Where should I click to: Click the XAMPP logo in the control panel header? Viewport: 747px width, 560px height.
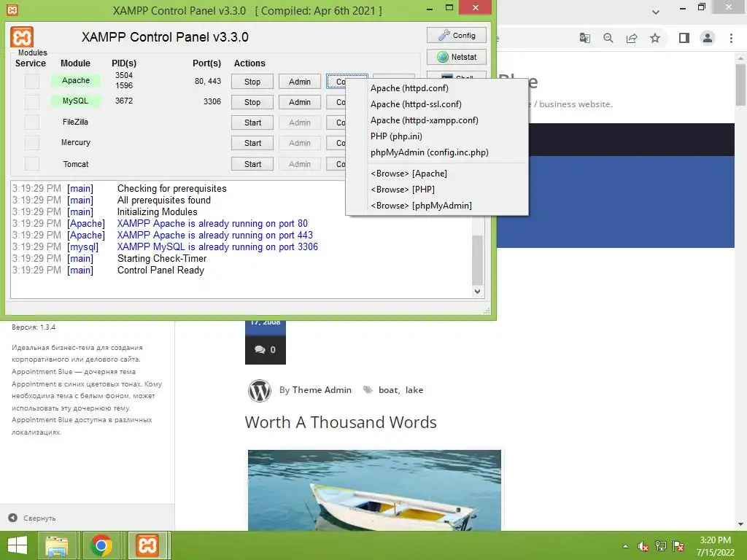[x=22, y=38]
